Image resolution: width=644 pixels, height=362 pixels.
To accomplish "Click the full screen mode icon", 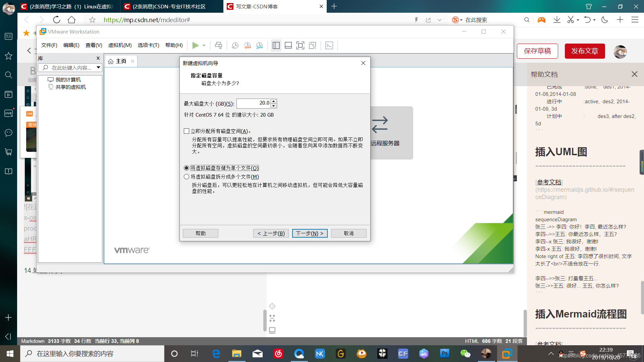I will (300, 45).
